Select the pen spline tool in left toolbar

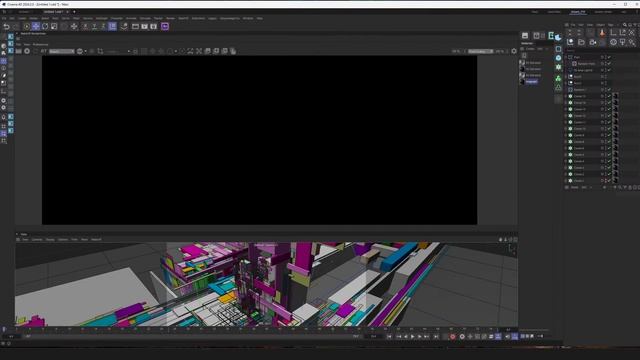coord(4,76)
